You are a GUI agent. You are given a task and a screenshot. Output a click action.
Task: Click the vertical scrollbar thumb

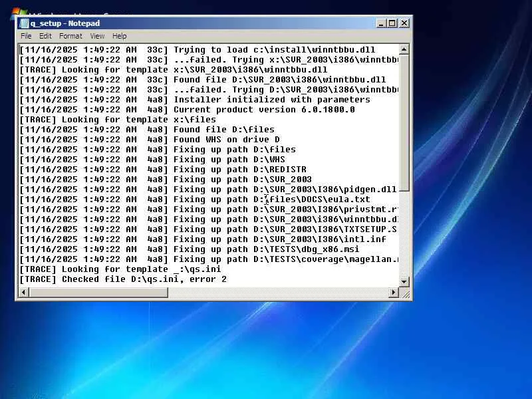click(x=404, y=123)
